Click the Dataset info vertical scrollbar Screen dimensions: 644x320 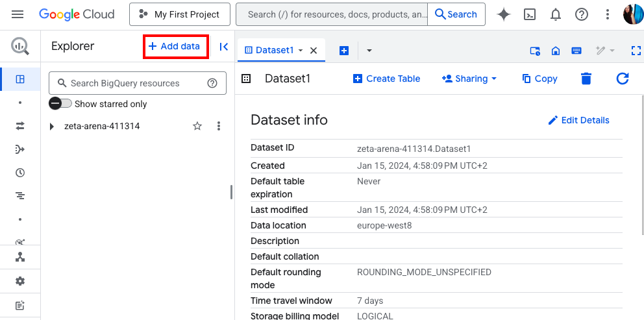click(x=642, y=164)
